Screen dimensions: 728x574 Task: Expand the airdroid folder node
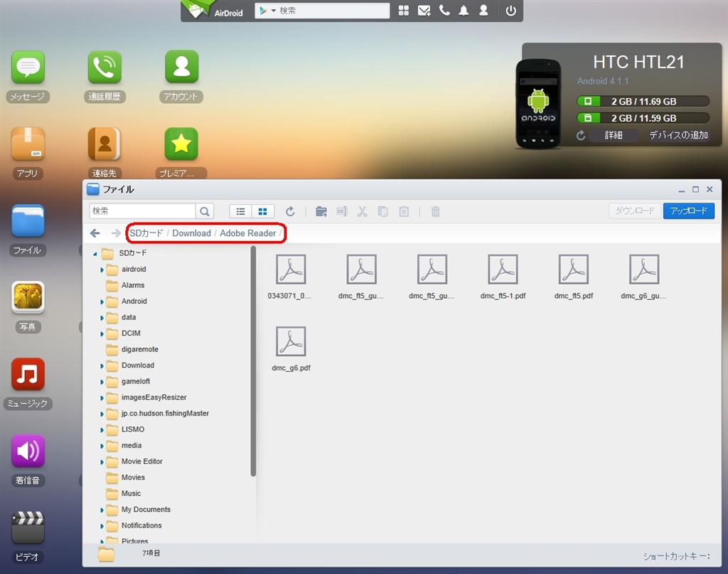[102, 270]
